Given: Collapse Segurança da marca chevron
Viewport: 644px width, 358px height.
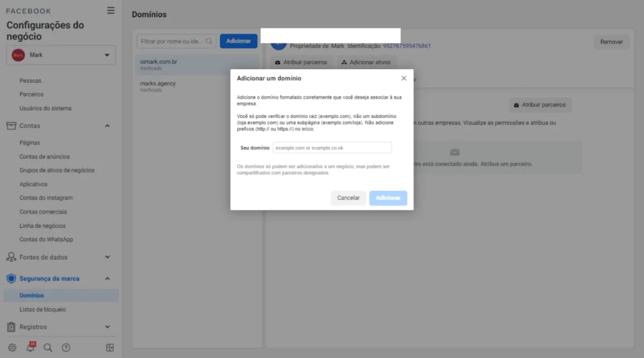Looking at the screenshot, I should click(107, 278).
